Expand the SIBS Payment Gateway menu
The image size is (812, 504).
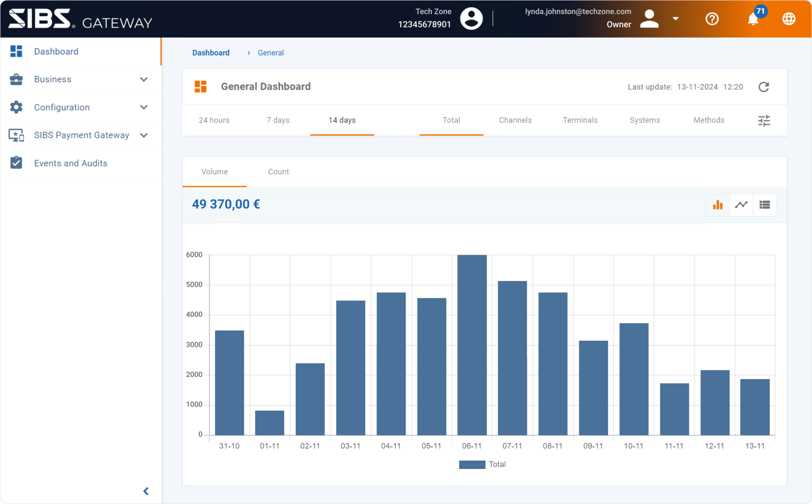tap(82, 135)
